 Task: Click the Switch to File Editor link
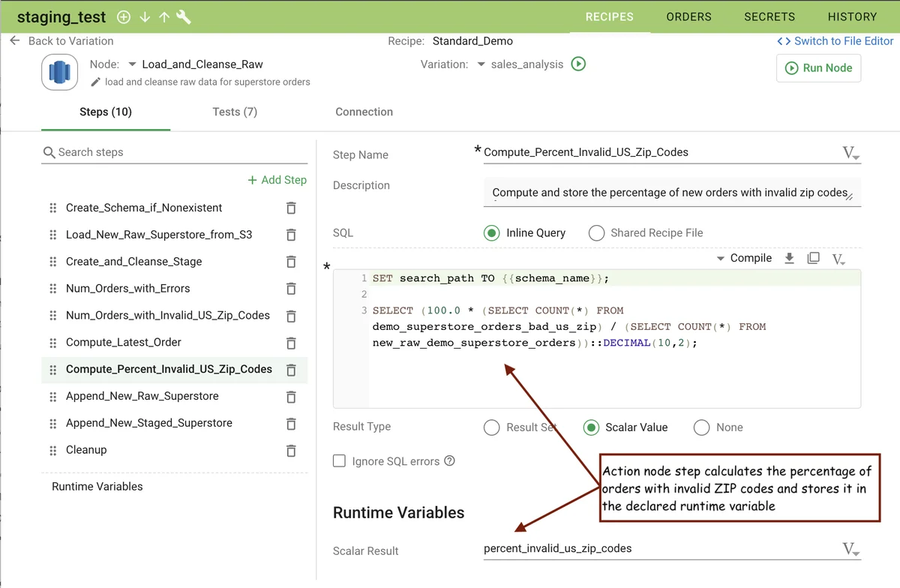[x=835, y=41]
